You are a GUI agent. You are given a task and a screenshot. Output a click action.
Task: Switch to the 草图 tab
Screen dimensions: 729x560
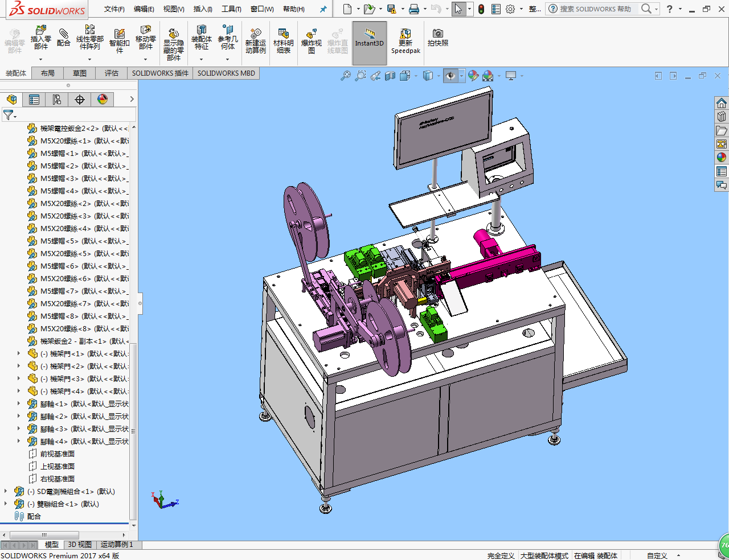[80, 73]
